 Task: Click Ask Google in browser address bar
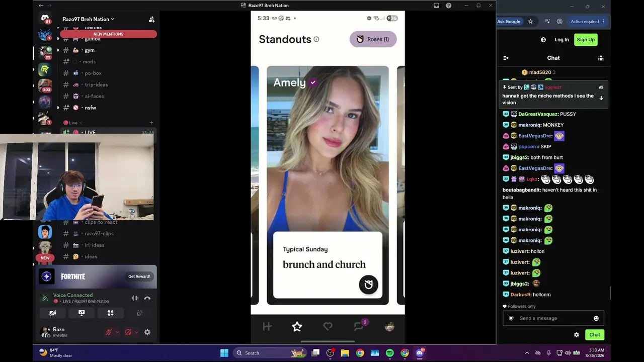(509, 22)
